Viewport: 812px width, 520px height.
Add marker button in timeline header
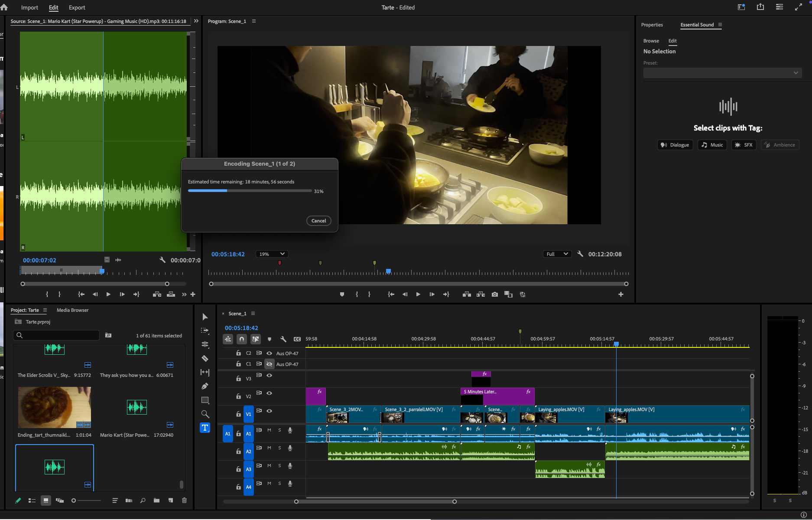tap(270, 339)
